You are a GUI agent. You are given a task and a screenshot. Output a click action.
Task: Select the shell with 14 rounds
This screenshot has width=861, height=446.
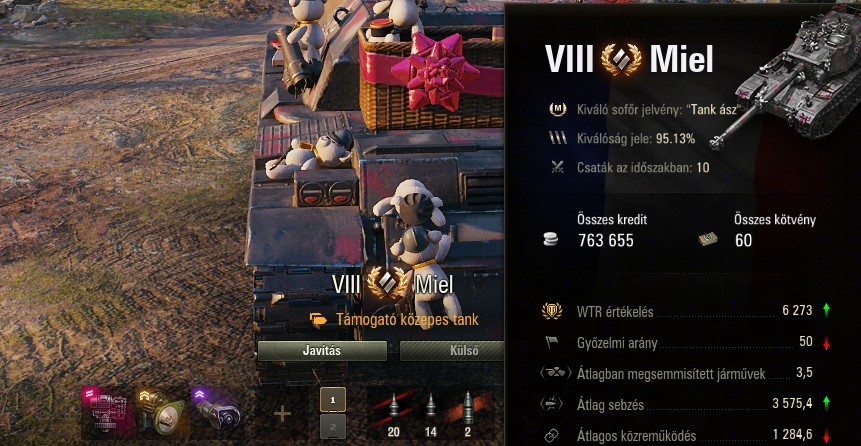[x=431, y=414]
